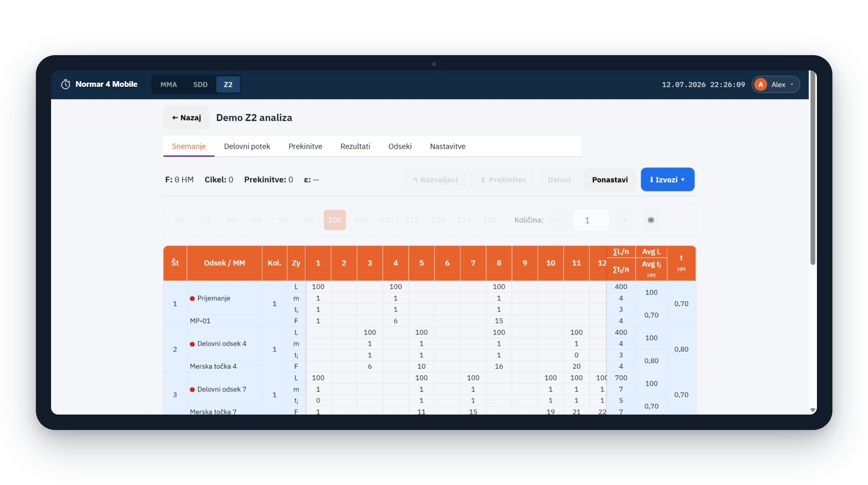Screen dimensions: 868x485
Task: Open the Alex user avatar menu
Action: click(x=776, y=85)
